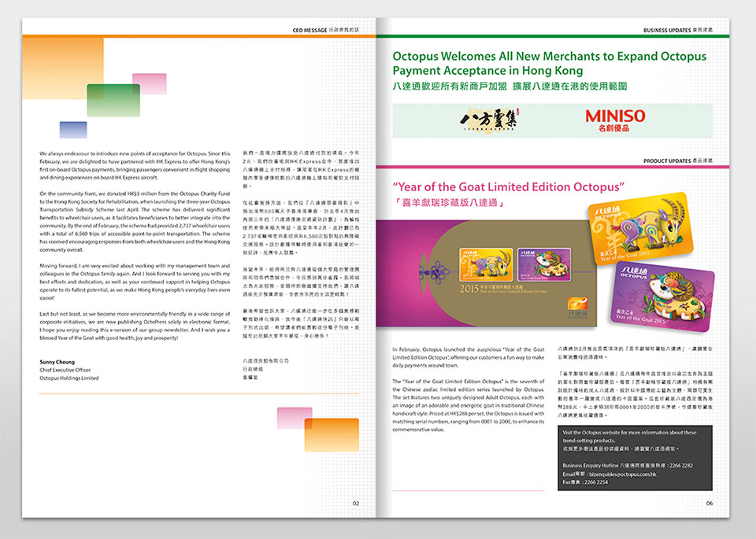Open the BUSINESS UPDATES section header

click(677, 29)
